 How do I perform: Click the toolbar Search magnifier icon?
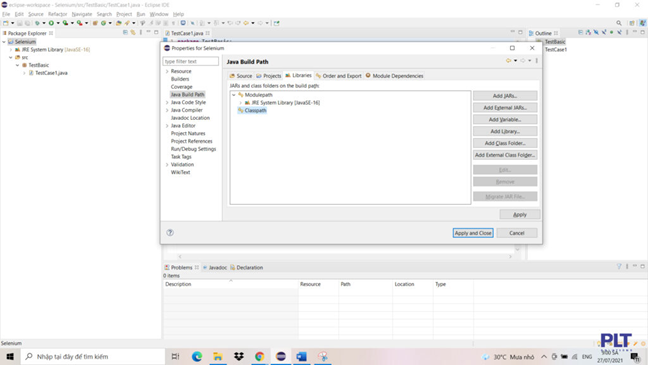619,23
